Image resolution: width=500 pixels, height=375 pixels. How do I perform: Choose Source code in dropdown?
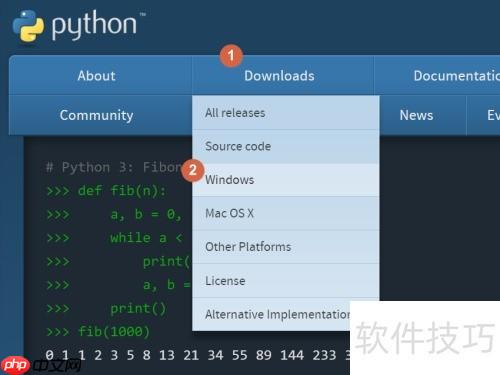point(286,146)
